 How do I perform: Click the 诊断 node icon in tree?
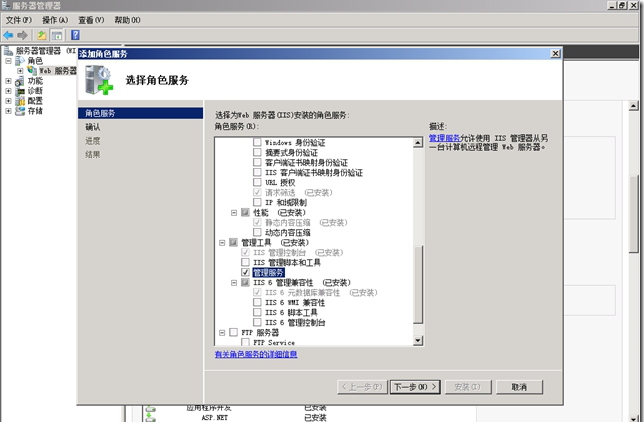[x=20, y=91]
